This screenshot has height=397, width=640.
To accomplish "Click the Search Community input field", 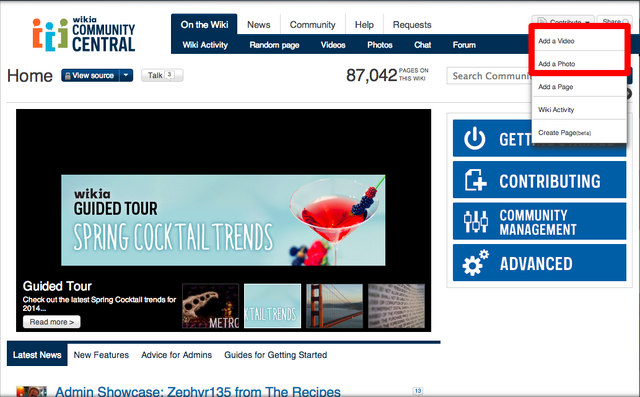I will coord(489,76).
